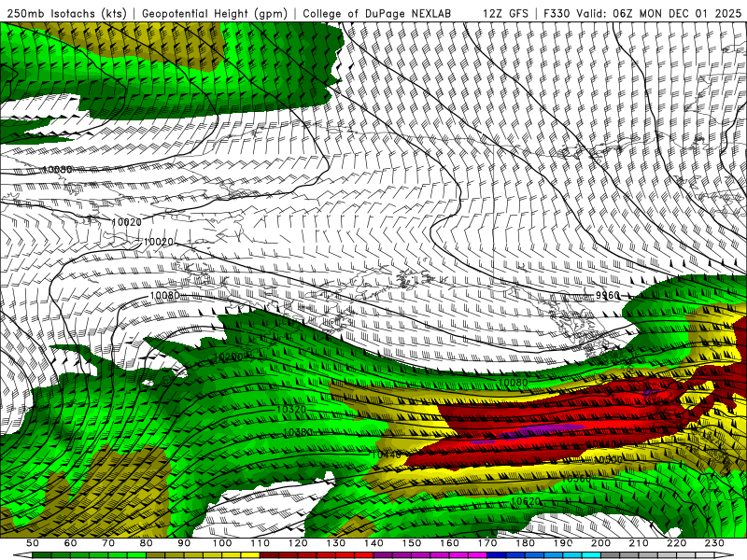The width and height of the screenshot is (747, 560).
Task: Click the 9960 height contour label
Action: (608, 296)
